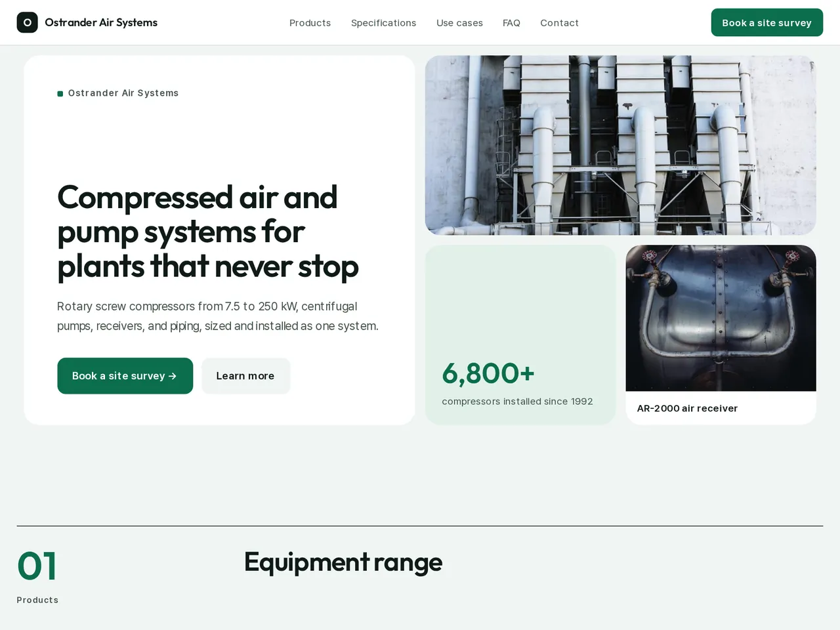Image resolution: width=840 pixels, height=630 pixels.
Task: Select the AR-2000 air receiver caption
Action: click(687, 408)
